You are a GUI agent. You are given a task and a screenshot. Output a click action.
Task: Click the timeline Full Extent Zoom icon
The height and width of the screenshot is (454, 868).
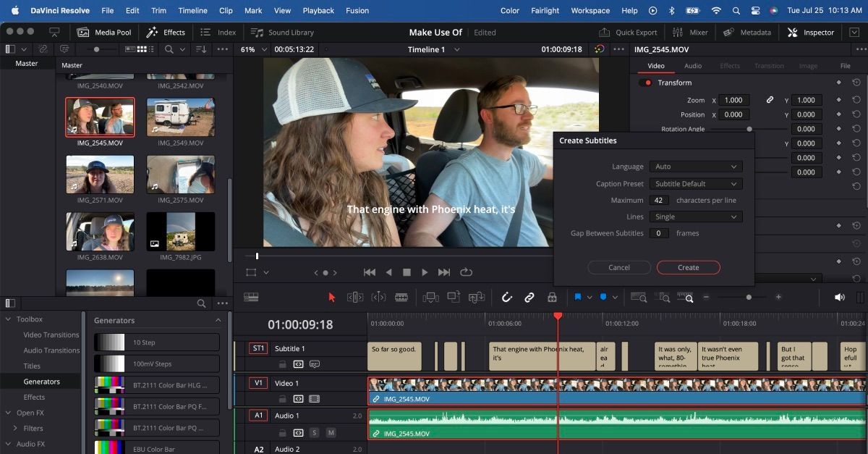639,297
